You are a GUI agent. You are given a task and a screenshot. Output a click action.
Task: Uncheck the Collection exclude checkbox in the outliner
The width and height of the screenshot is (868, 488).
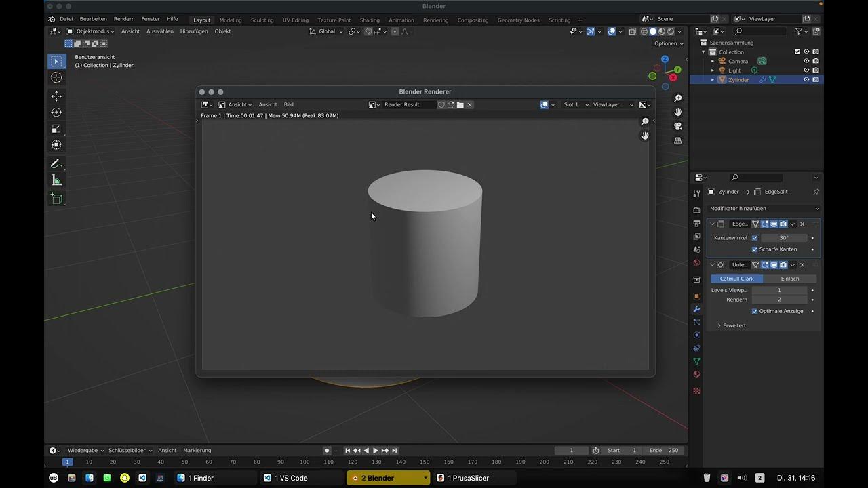[x=797, y=52]
